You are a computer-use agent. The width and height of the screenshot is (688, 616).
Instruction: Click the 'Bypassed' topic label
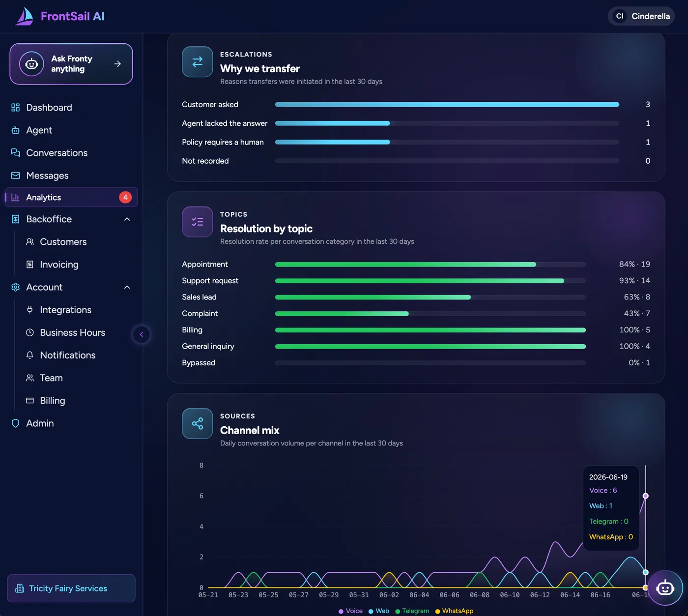(199, 363)
